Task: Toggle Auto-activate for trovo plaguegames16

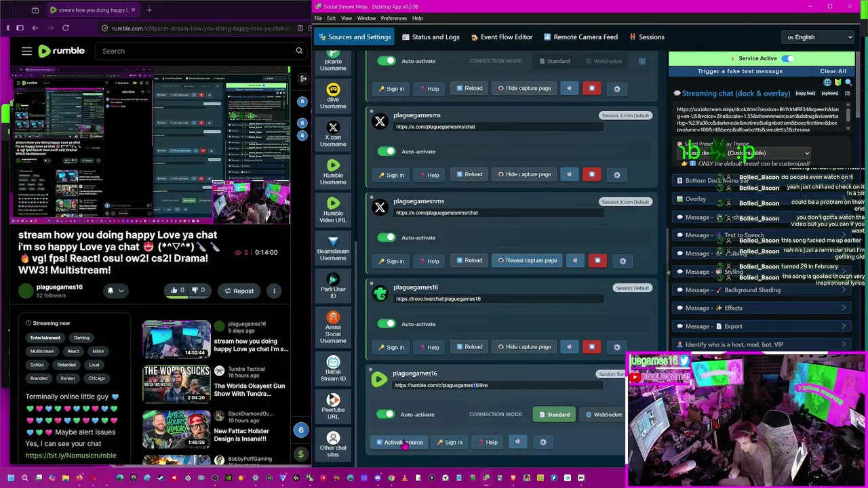Action: point(386,323)
